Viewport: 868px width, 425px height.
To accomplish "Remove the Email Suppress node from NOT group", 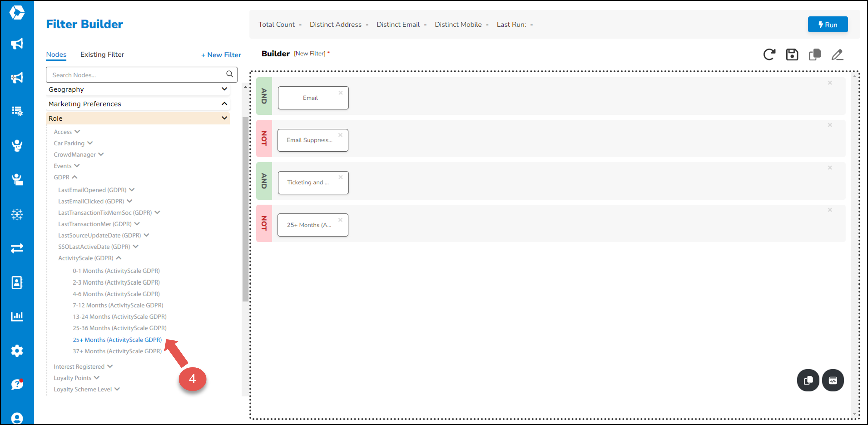I will click(341, 135).
